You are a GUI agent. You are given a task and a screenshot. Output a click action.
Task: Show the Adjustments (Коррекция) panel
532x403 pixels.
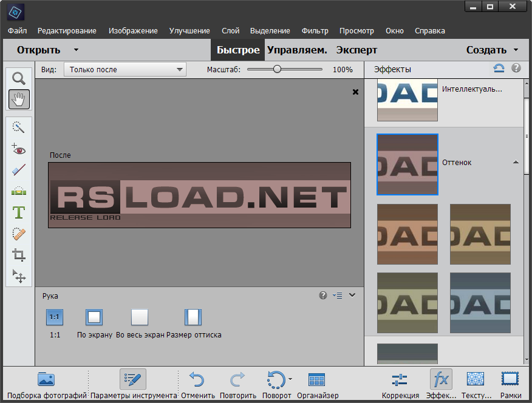pos(400,385)
